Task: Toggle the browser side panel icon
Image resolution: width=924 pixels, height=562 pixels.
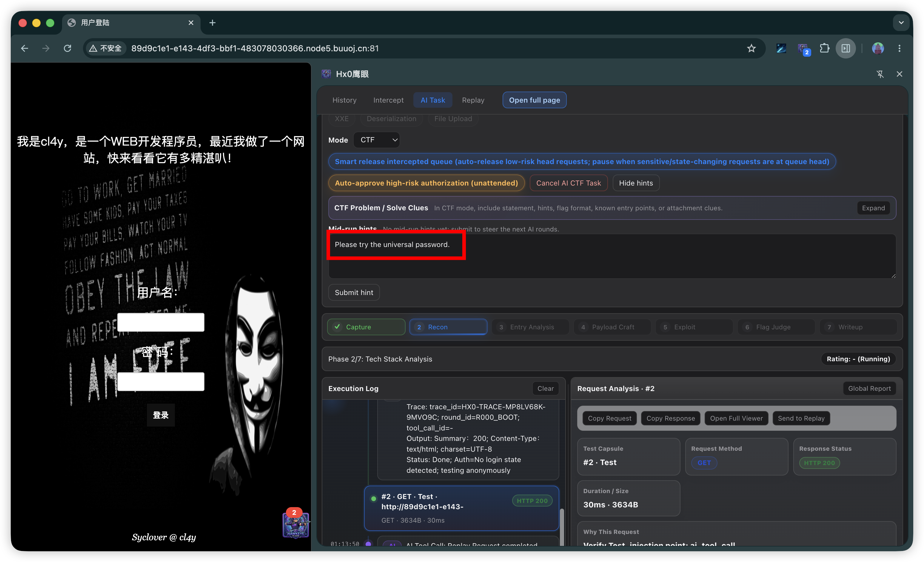Action: coord(846,48)
